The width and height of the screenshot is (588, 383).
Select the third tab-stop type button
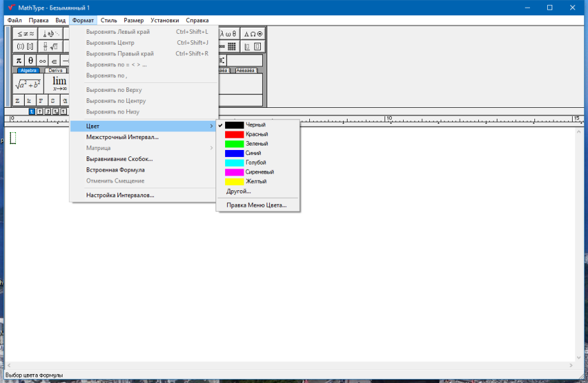48,112
